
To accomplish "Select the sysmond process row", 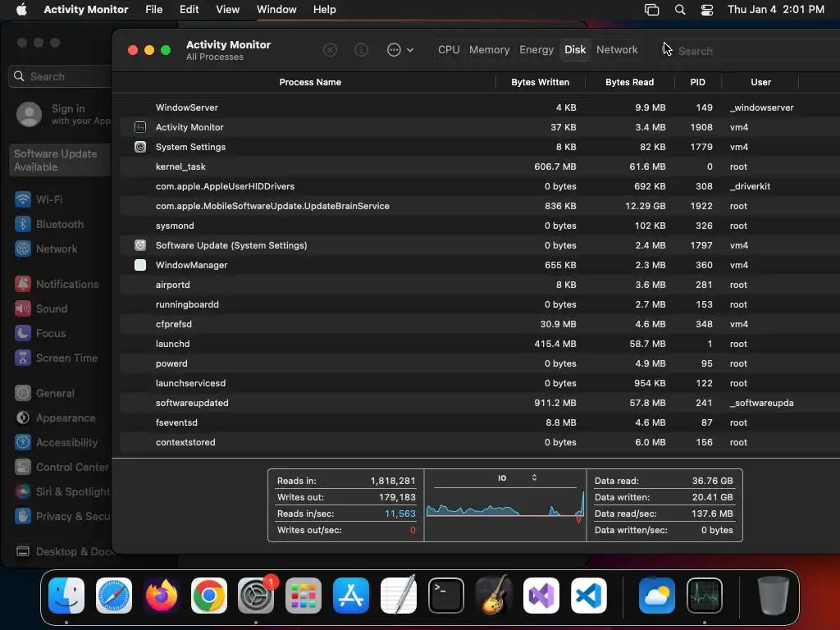I will point(480,226).
